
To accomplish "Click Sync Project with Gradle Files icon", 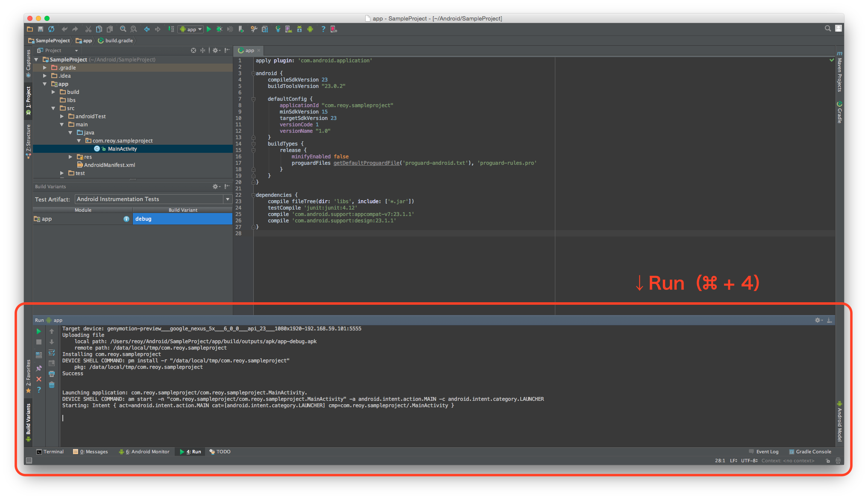I will click(278, 29).
